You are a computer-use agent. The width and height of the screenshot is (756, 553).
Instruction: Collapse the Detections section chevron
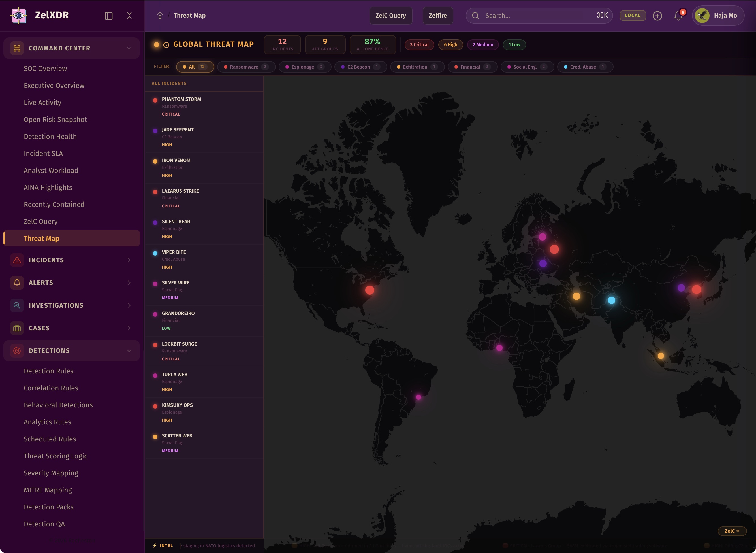tap(129, 351)
